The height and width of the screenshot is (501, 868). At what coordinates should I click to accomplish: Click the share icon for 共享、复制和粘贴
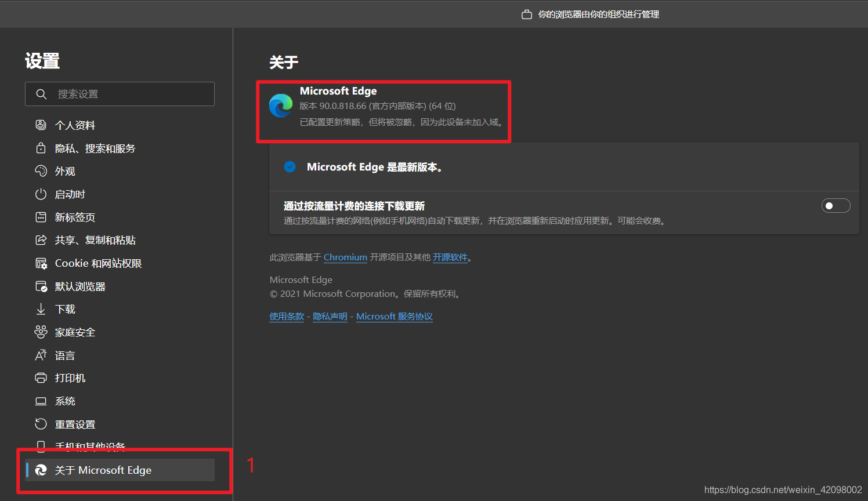point(41,240)
